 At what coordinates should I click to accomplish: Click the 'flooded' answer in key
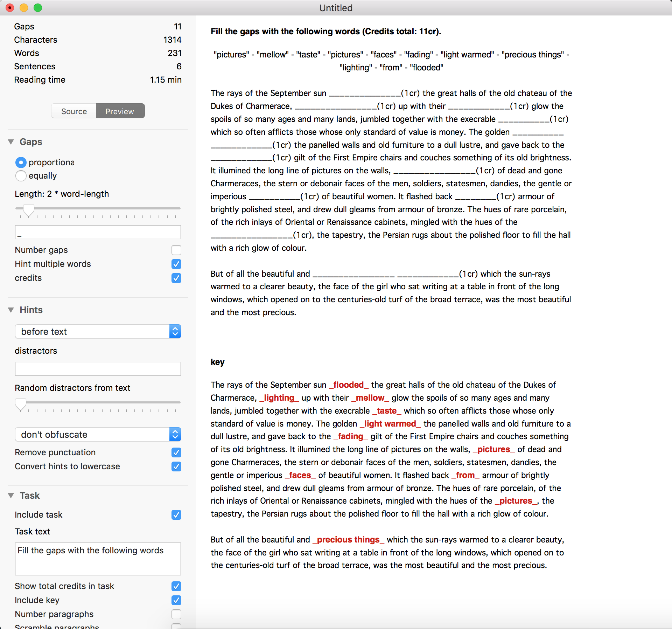[348, 385]
